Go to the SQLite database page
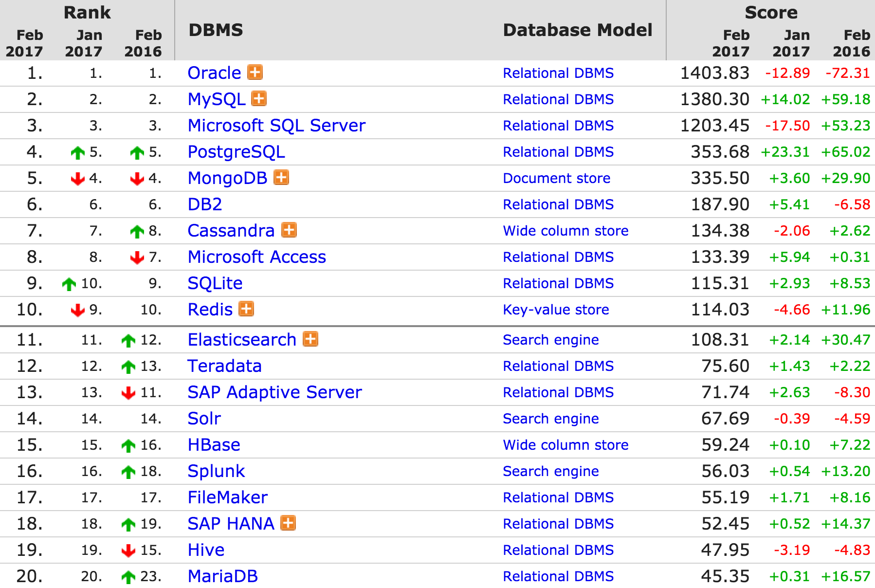 [215, 283]
